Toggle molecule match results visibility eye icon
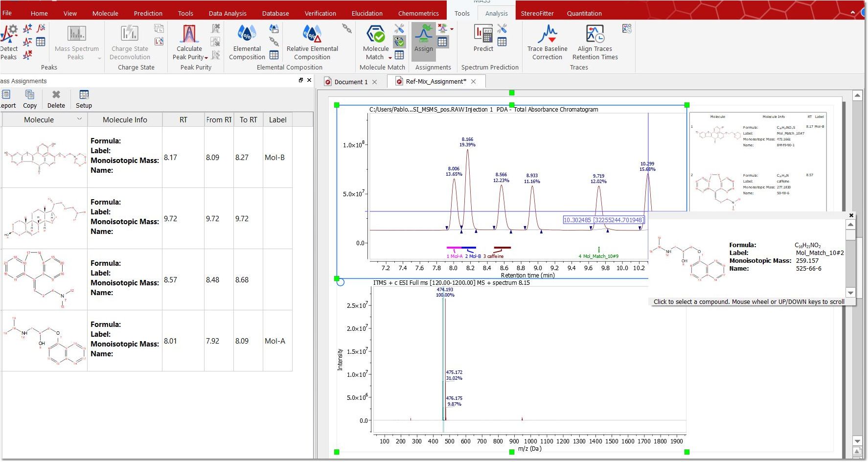Image resolution: width=868 pixels, height=462 pixels. tap(399, 42)
